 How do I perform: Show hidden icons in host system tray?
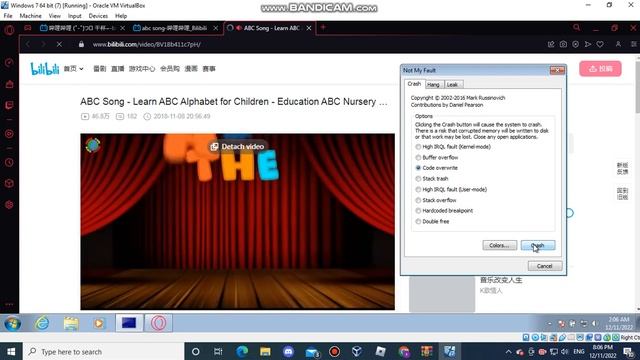point(508,351)
